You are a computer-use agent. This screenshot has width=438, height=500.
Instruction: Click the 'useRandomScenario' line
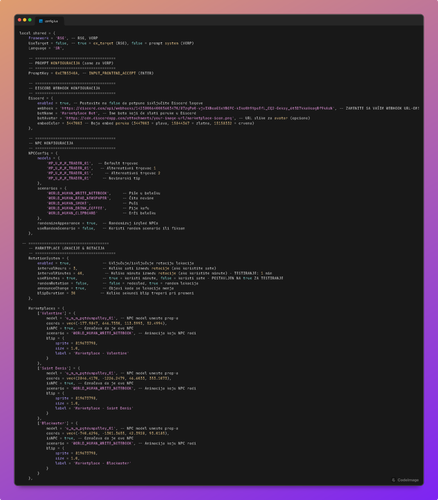click(x=111, y=228)
